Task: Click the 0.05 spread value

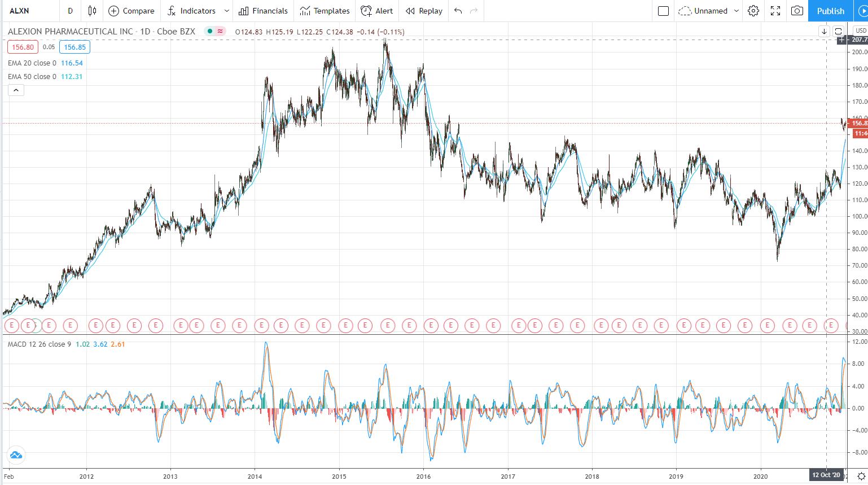Action: 49,47
